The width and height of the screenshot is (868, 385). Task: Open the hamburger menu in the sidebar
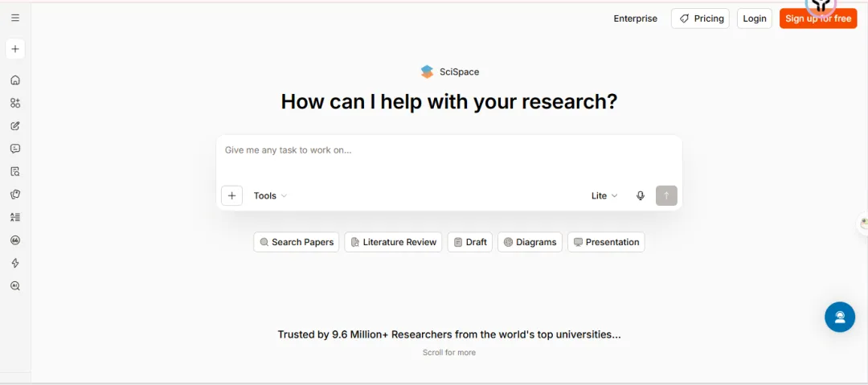[x=15, y=18]
